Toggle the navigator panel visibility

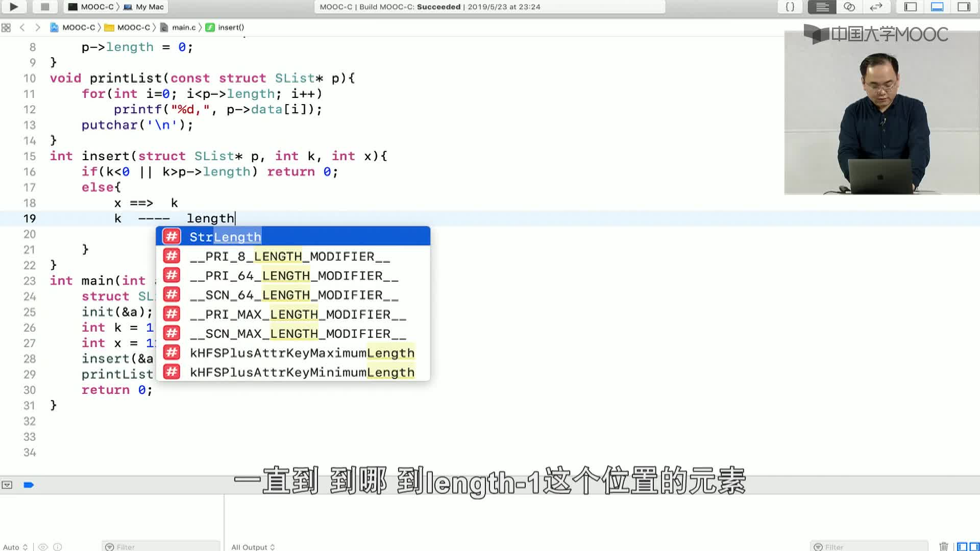(x=911, y=7)
